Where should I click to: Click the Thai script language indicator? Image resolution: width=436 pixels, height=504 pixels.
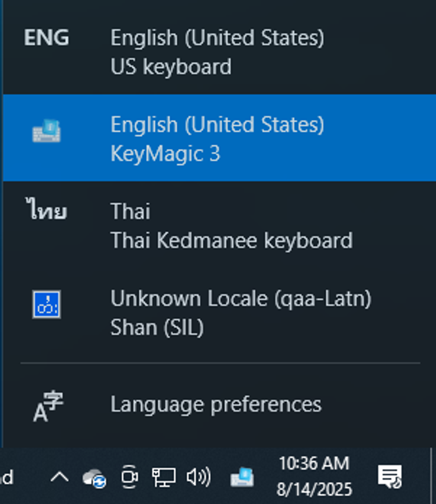coord(46,209)
